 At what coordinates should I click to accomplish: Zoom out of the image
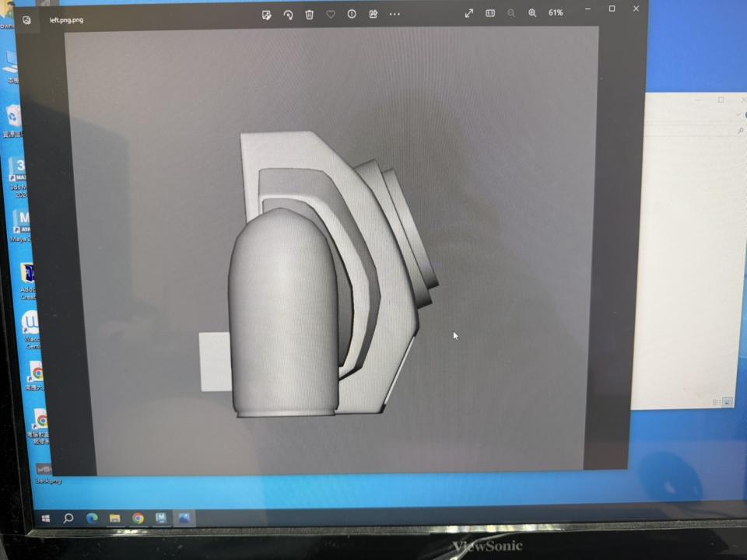(x=512, y=13)
